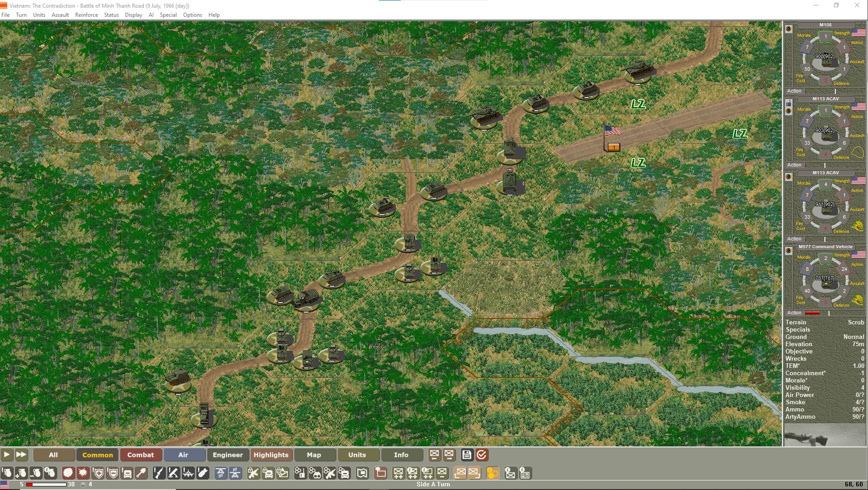Screen dimensions: 868x490
Task: Click the helicopter take-off icon
Action: [235, 473]
